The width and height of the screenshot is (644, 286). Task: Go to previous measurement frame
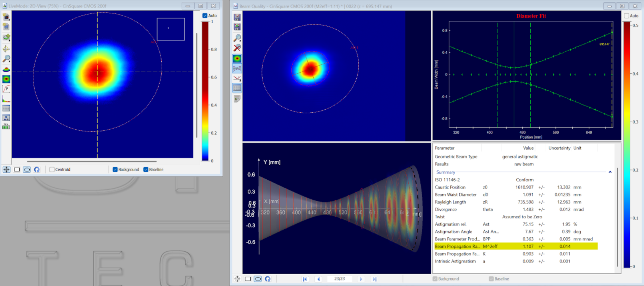(318, 279)
